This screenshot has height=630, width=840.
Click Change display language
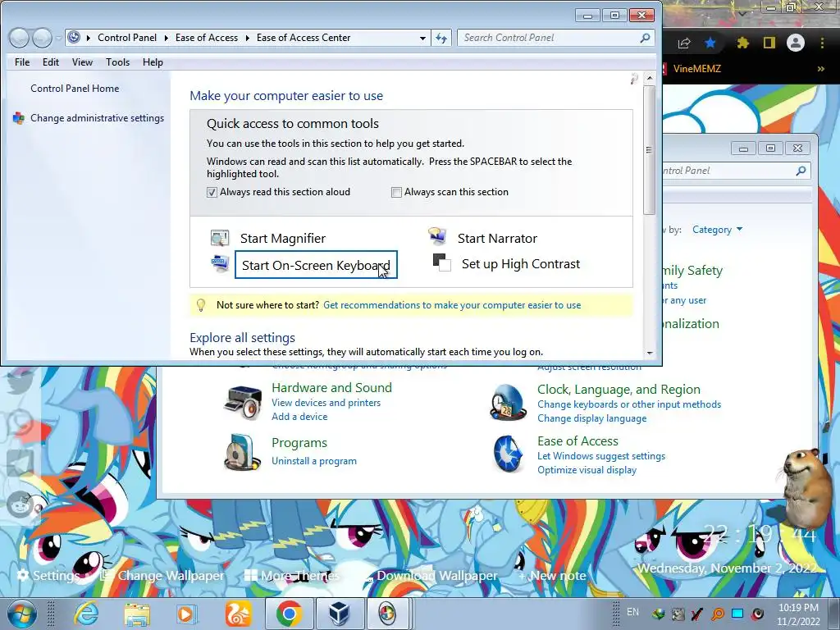coord(592,418)
